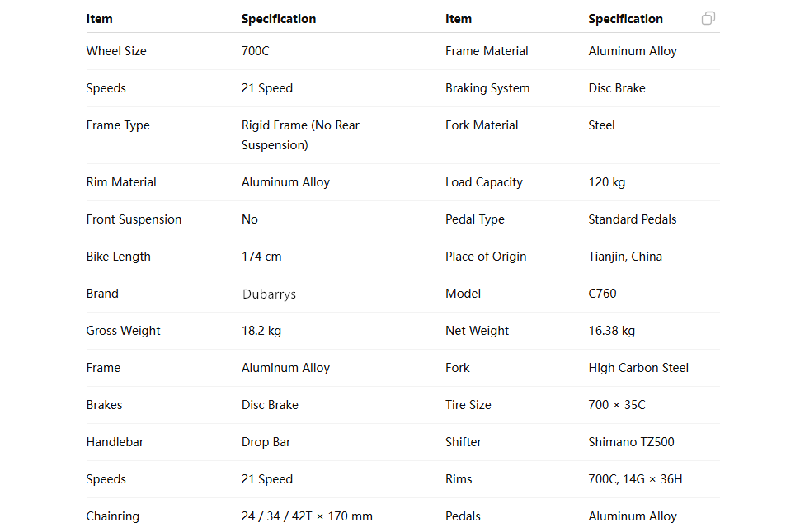The image size is (800, 532).
Task: Select the Standard Pedals cell
Action: (x=632, y=219)
